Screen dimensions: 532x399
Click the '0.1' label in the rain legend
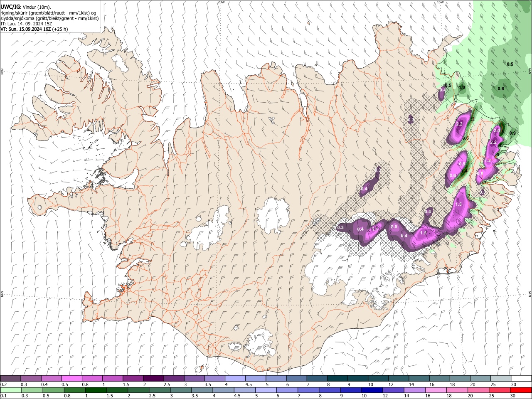[x=4, y=396]
